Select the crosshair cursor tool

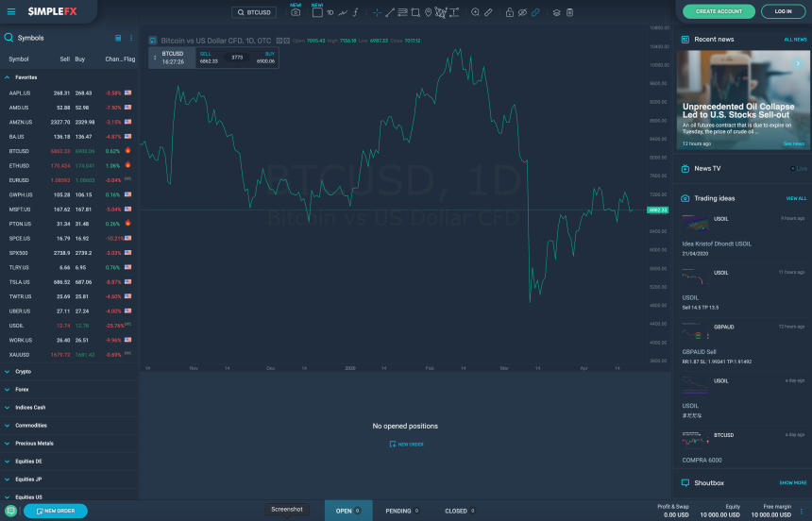(x=377, y=13)
